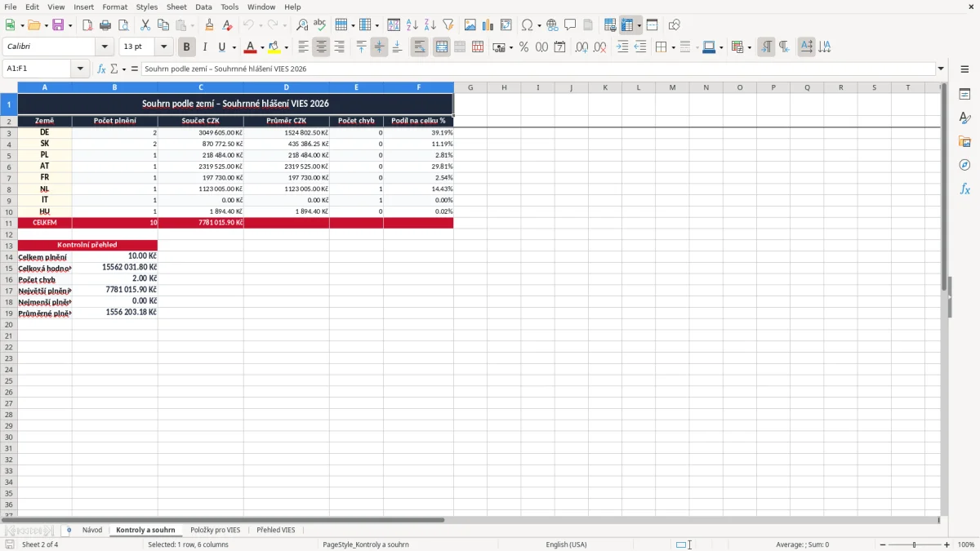This screenshot has height=551, width=980.
Task: Toggle Bold formatting button
Action: [x=186, y=47]
